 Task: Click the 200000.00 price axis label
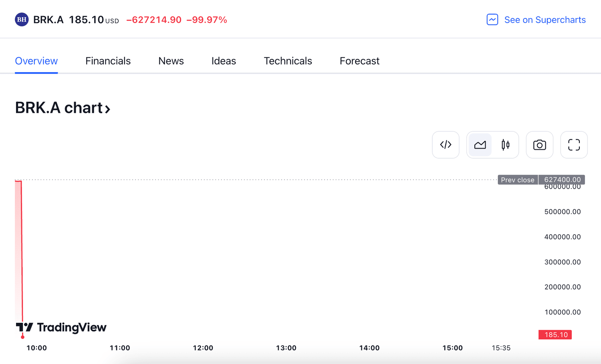563,287
